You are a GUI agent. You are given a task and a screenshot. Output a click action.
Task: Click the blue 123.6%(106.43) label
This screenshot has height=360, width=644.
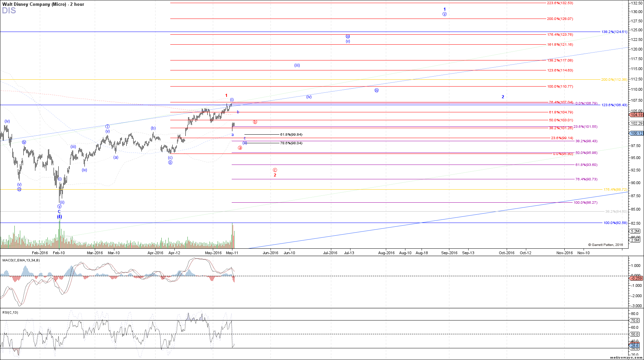click(x=614, y=105)
